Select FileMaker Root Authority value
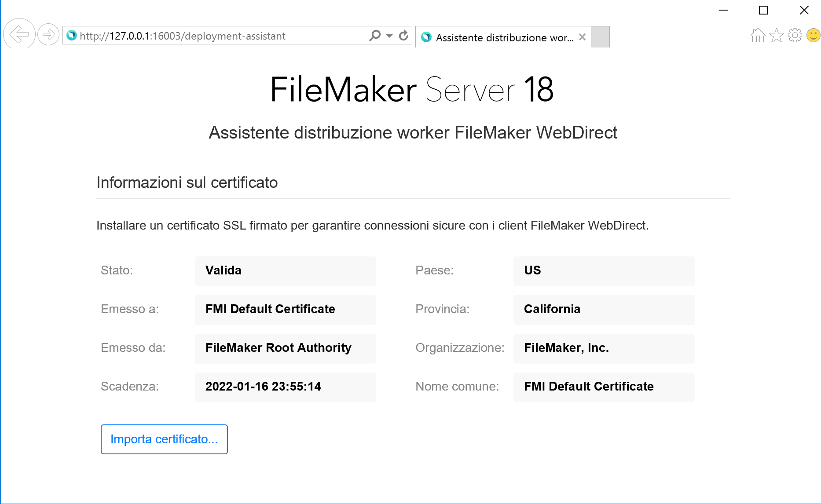Image resolution: width=821 pixels, height=504 pixels. click(285, 348)
